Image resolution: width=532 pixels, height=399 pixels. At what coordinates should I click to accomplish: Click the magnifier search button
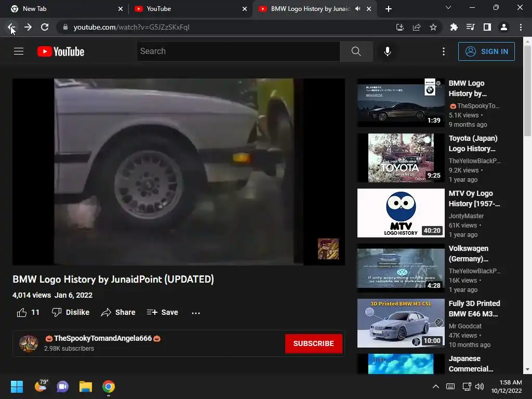click(x=356, y=51)
